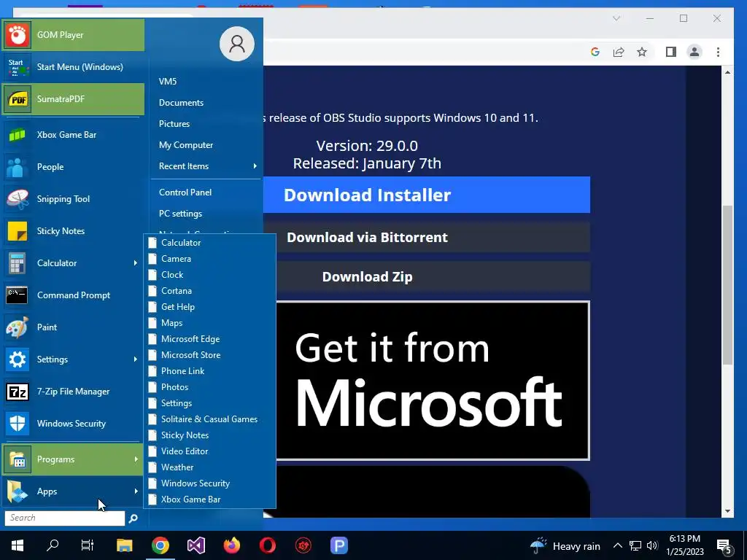Open Windows Security in the left column
Screen dimensions: 747x560
click(x=73, y=424)
